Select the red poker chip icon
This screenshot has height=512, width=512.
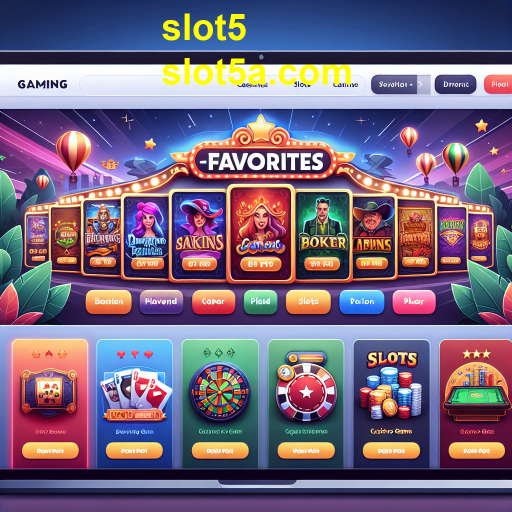pos(306,391)
